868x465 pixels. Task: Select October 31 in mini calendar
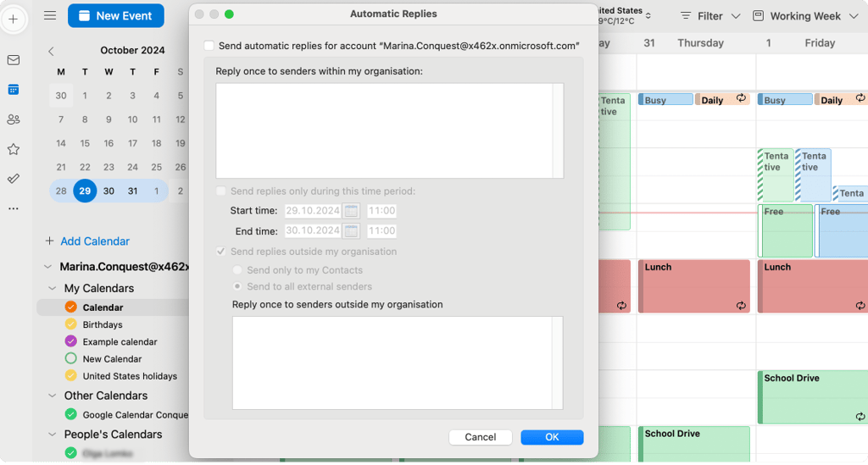pyautogui.click(x=132, y=191)
